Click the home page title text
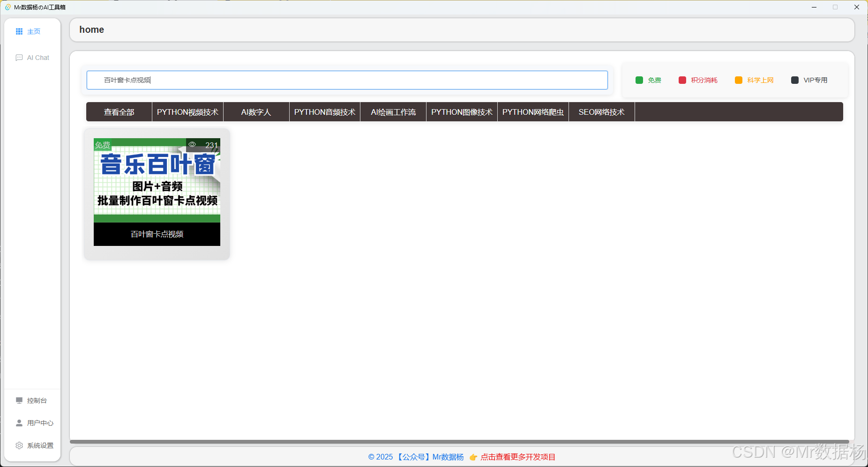This screenshot has height=467, width=868. coord(92,30)
